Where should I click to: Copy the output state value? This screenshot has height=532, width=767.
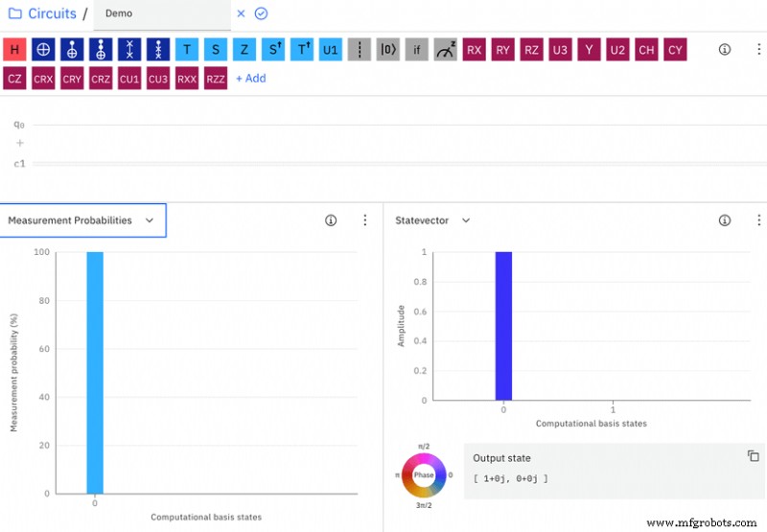pyautogui.click(x=753, y=456)
